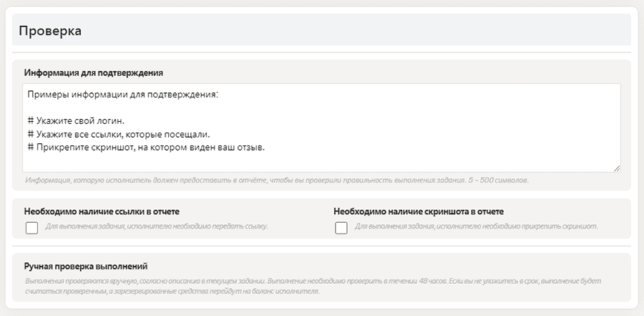Click the "Проверка" section header

point(50,31)
